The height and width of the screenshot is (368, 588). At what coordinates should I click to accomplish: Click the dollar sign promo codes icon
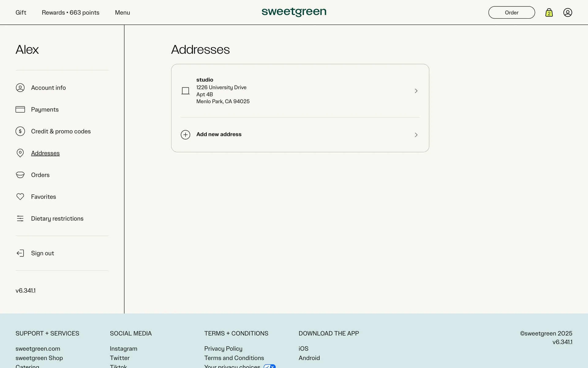20,131
